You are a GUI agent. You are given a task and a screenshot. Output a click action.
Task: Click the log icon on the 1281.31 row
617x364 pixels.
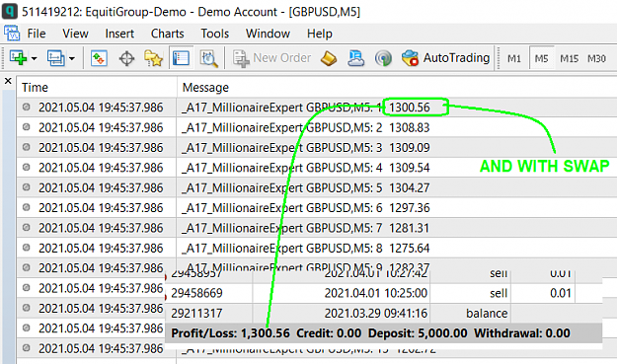pyautogui.click(x=27, y=227)
